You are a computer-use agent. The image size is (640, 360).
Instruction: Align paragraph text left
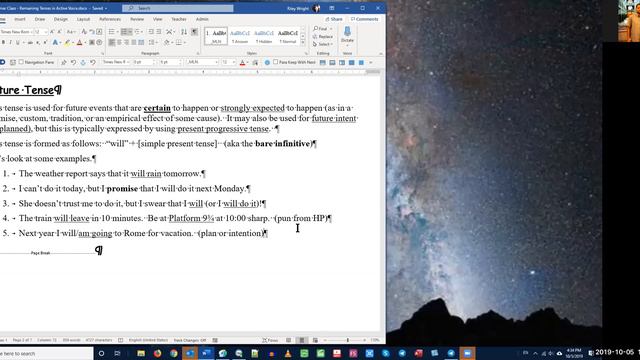[x=112, y=42]
